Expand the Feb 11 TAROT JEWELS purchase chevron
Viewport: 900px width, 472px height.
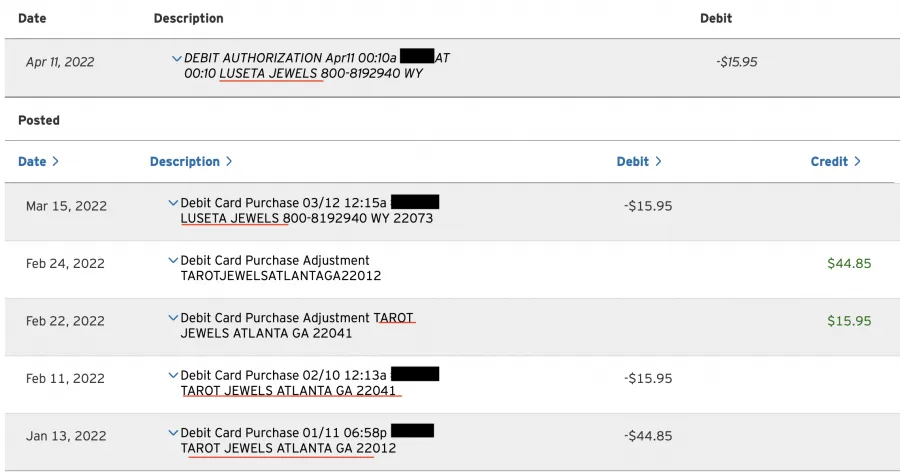click(173, 375)
